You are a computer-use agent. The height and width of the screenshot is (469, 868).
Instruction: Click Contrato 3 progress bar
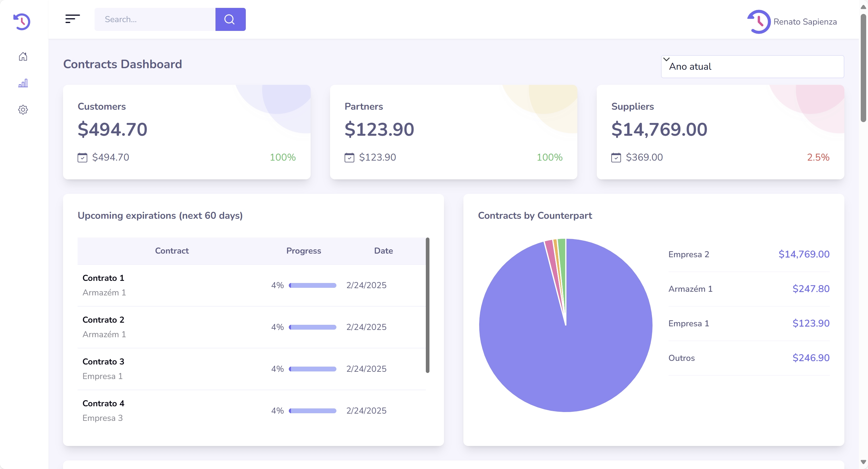(x=312, y=369)
